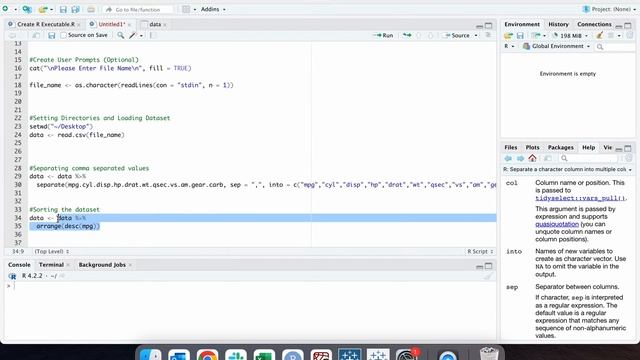Click the Save workspace disk icon in Environment
This screenshot has width=640, height=360.
point(520,36)
